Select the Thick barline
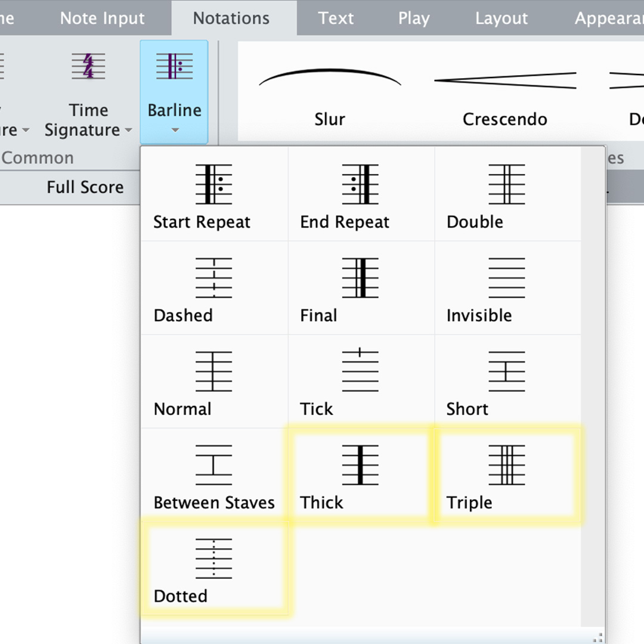The image size is (644, 644). coord(361,475)
